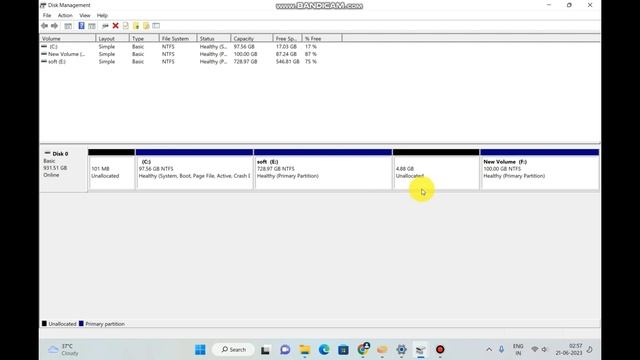Select the 4.88 GB Unallocated partition block

click(x=436, y=169)
